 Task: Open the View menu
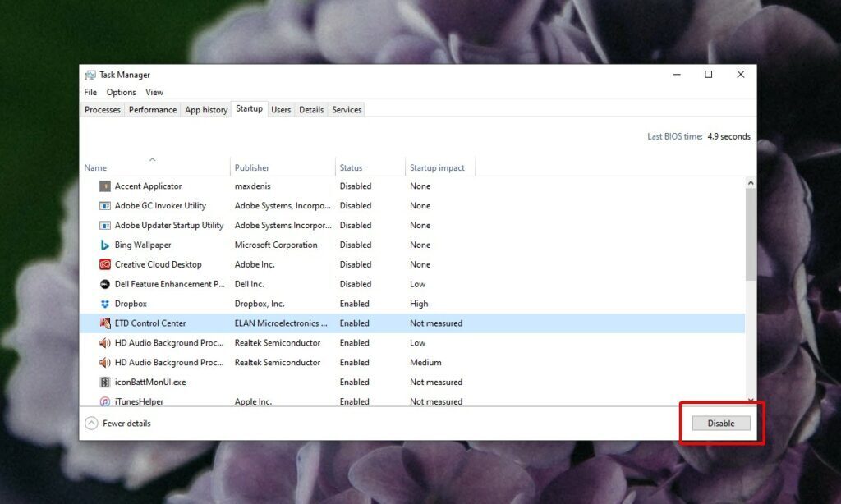[154, 92]
